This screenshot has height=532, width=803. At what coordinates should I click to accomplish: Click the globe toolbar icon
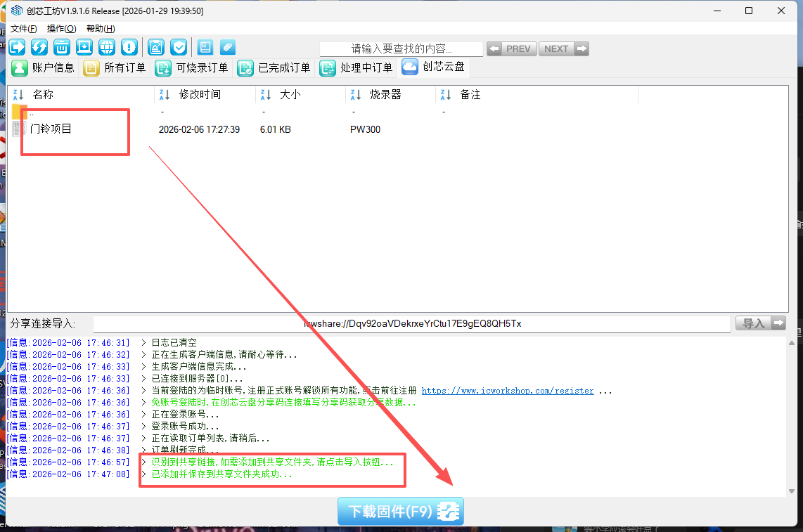[107, 47]
